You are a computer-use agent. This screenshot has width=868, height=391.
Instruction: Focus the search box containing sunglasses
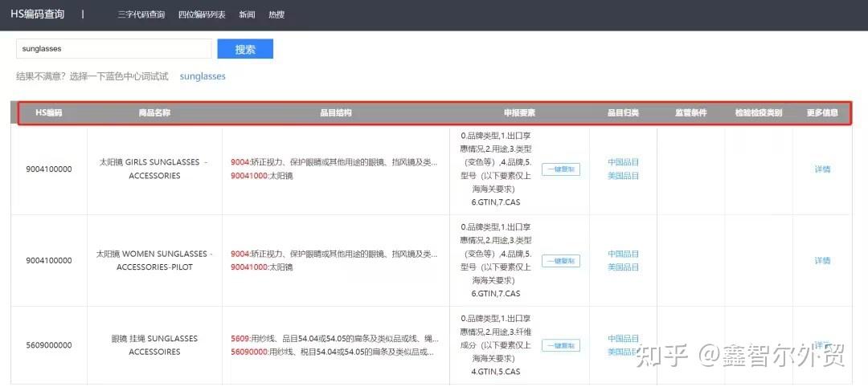(114, 49)
